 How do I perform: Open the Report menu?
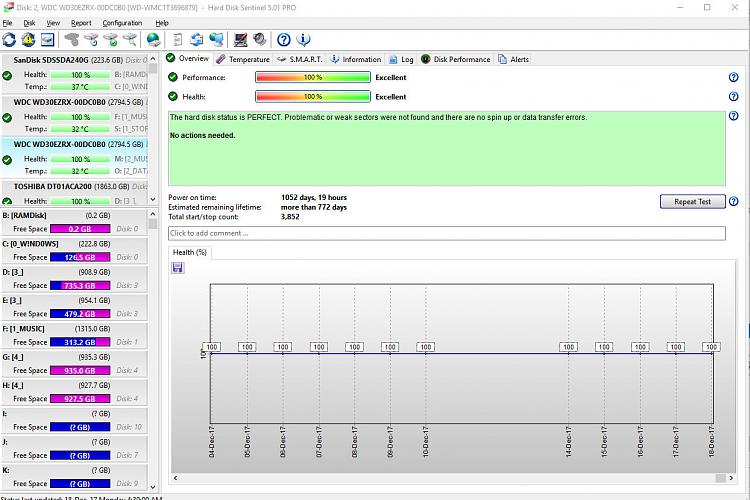point(81,23)
